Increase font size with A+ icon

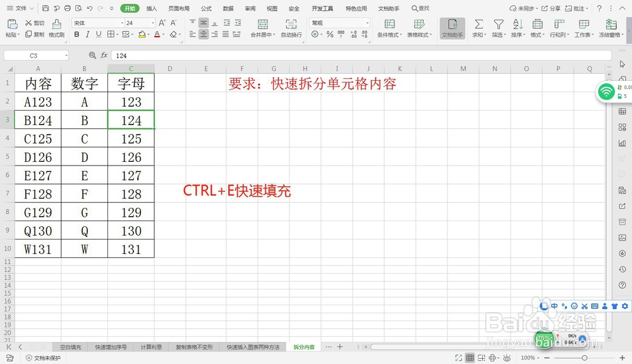pyautogui.click(x=162, y=23)
